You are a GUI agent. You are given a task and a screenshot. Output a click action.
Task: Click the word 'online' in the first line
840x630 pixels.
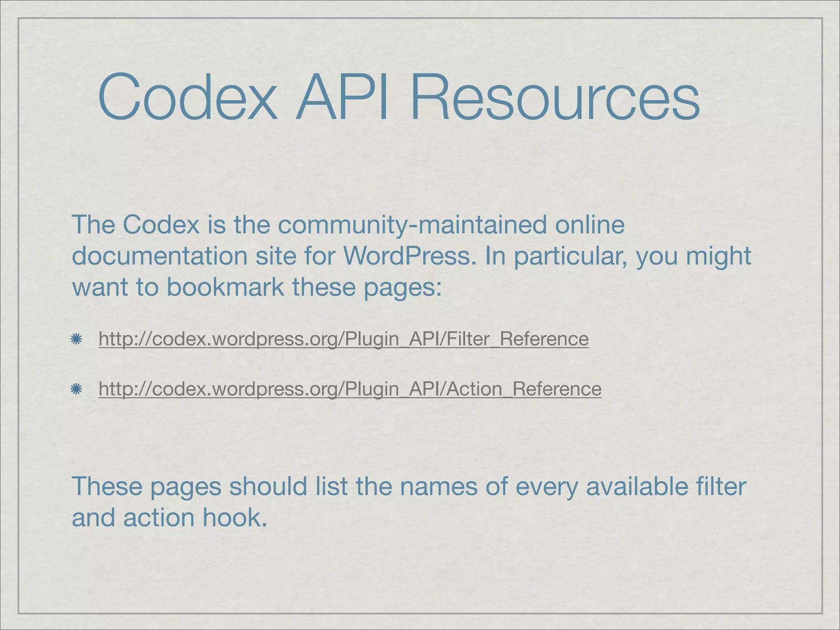click(589, 225)
